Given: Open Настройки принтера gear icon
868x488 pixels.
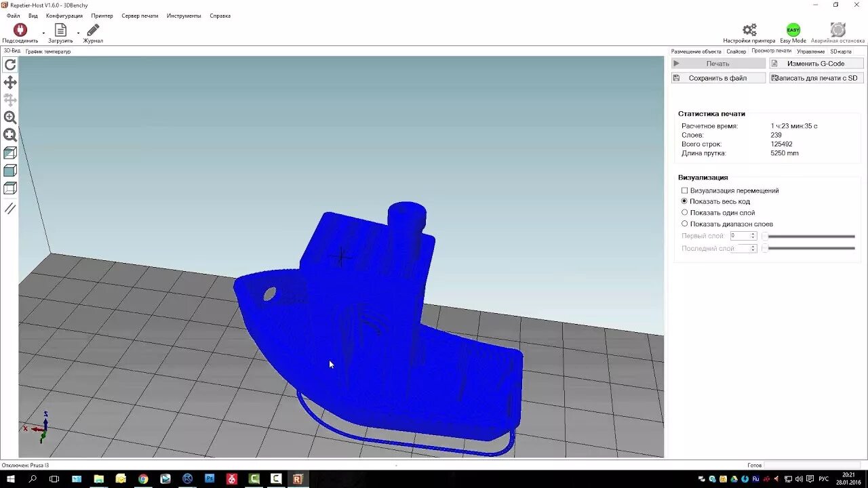Looking at the screenshot, I should tap(749, 30).
